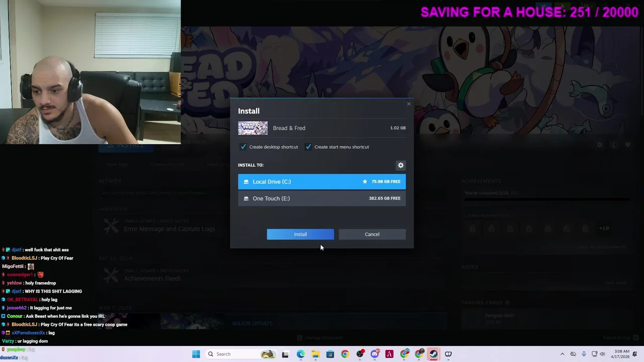Select Local Drive (C:) as install location
This screenshot has width=644, height=362.
(321, 182)
